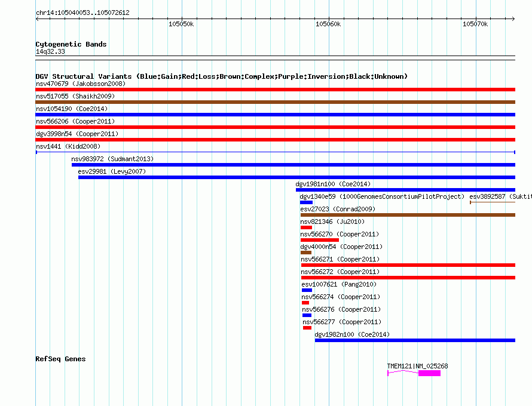Click the brown nsv517055 complex bar

pyautogui.click(x=275, y=102)
